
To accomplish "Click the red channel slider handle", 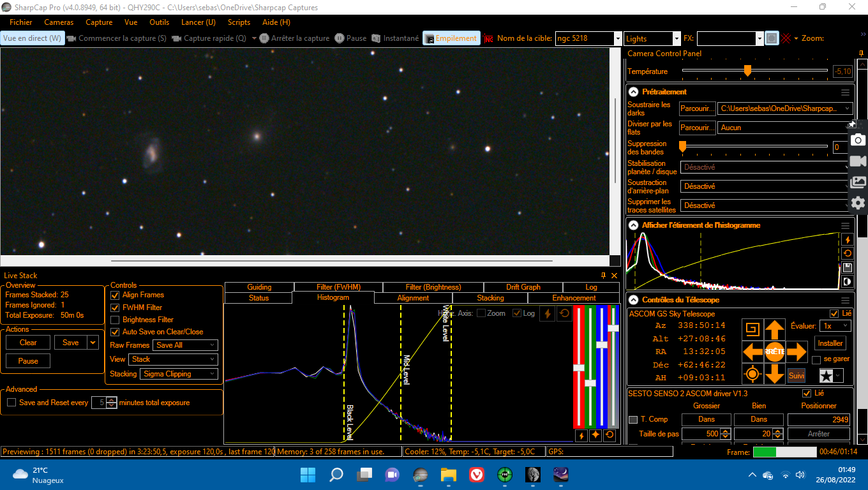I will [579, 367].
